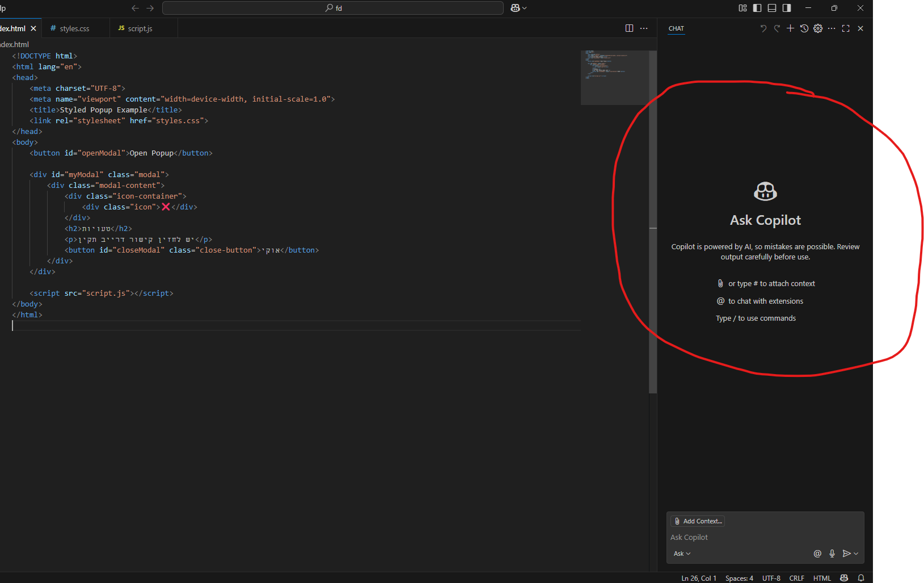
Task: Click the @ mention icon in chat input
Action: (x=817, y=553)
